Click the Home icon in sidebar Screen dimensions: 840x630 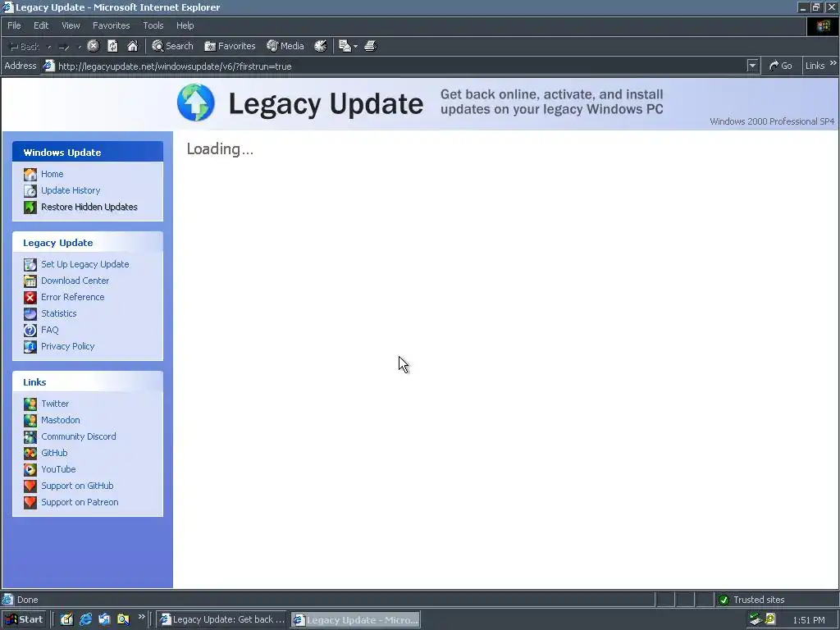[x=30, y=174]
